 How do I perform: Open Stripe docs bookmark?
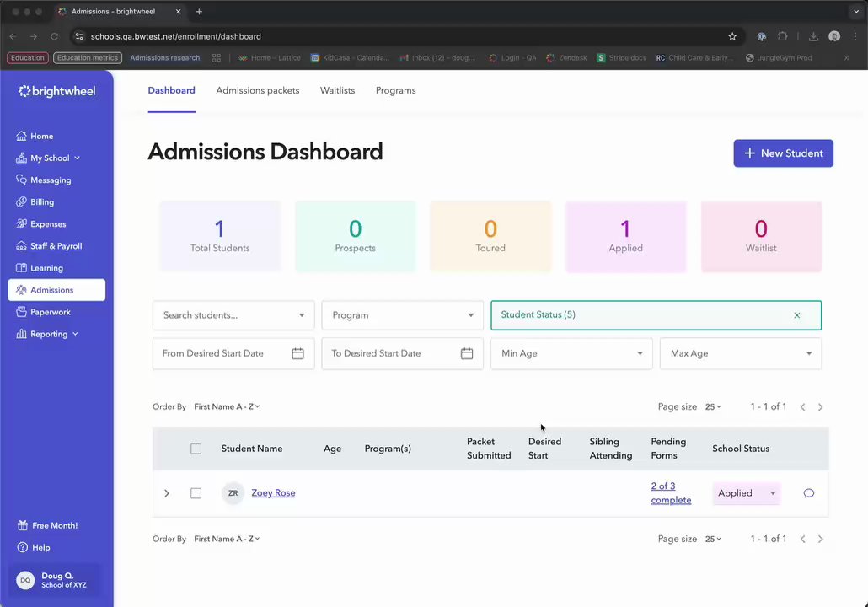pyautogui.click(x=622, y=57)
